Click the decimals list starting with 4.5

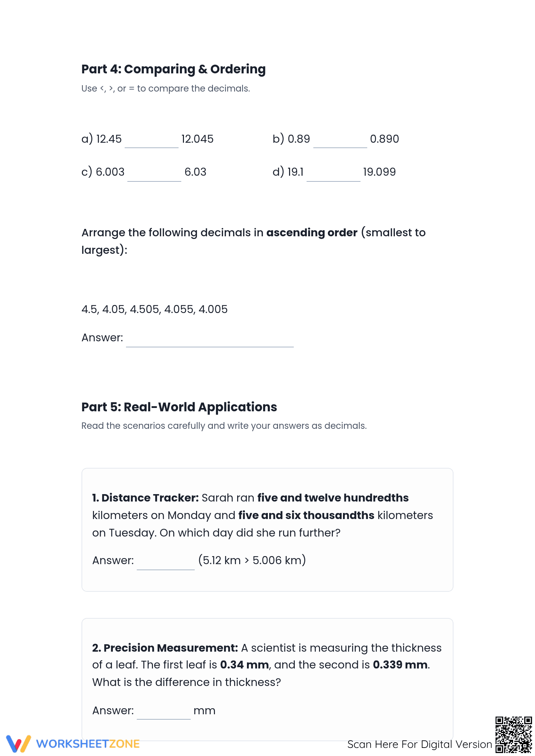point(155,309)
